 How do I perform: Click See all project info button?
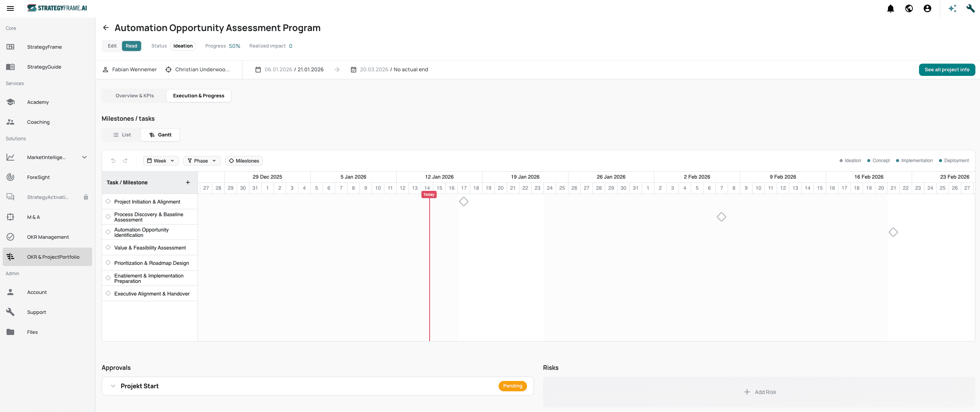[x=947, y=70]
